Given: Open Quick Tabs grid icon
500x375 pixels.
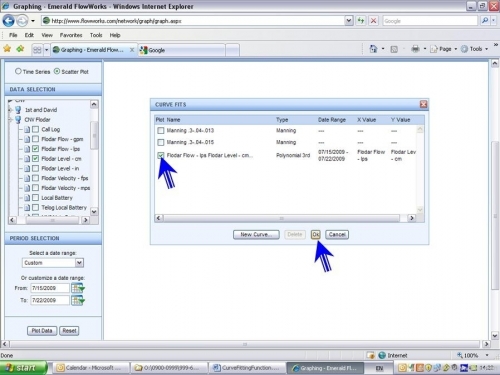Looking at the screenshot, I should pyautogui.click(x=37, y=50).
